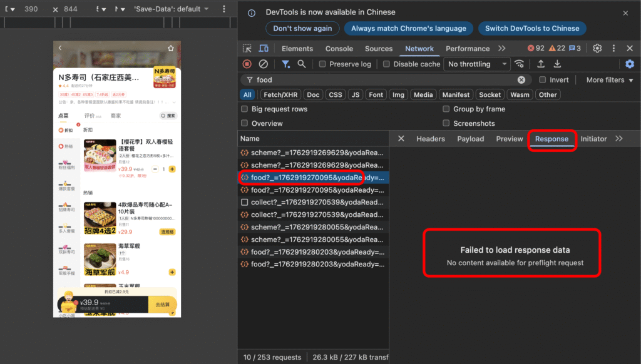The width and height of the screenshot is (641, 364).
Task: Clear the network log
Action: [264, 64]
